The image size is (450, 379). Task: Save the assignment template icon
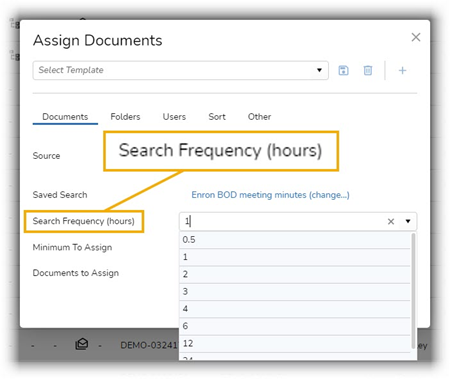343,70
